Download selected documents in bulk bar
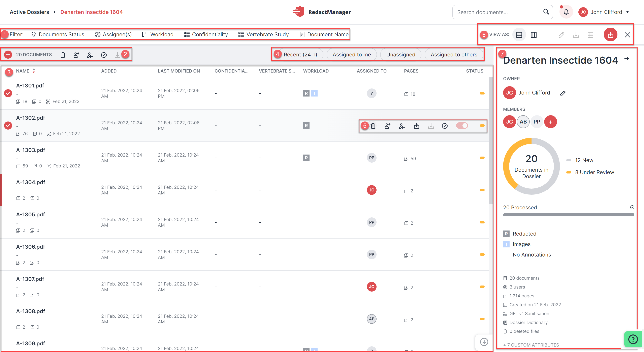This screenshot has width=644, height=352. pyautogui.click(x=117, y=55)
